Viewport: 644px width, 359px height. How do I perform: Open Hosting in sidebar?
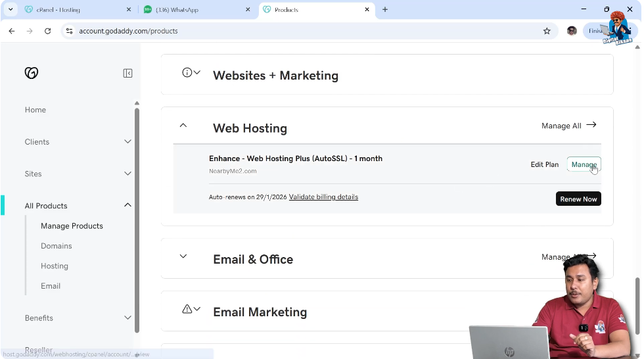coord(54,266)
